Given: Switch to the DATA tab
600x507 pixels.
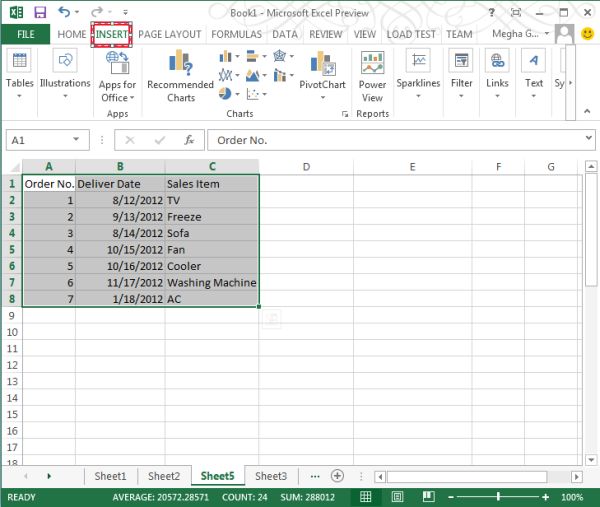Looking at the screenshot, I should [x=285, y=34].
